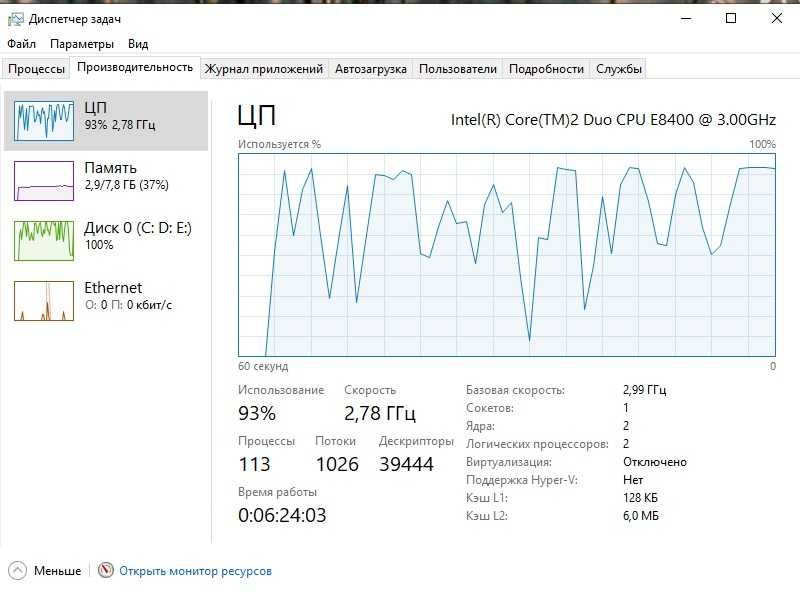Click the 2,78 ГГц Скорость value
Viewport: 800px width, 592px height.
[380, 413]
